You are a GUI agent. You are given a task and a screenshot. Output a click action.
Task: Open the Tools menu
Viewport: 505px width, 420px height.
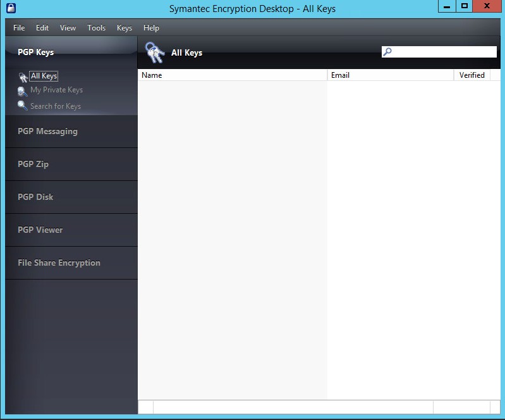[96, 28]
